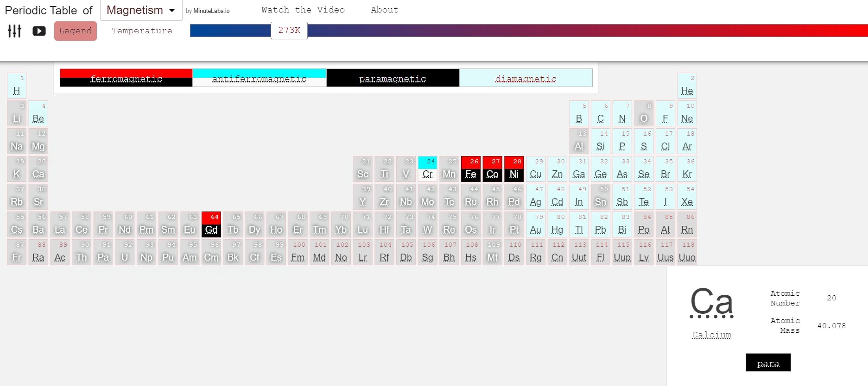Screen dimensions: 868x386
Task: Toggle the Temperature control button
Action: [142, 31]
